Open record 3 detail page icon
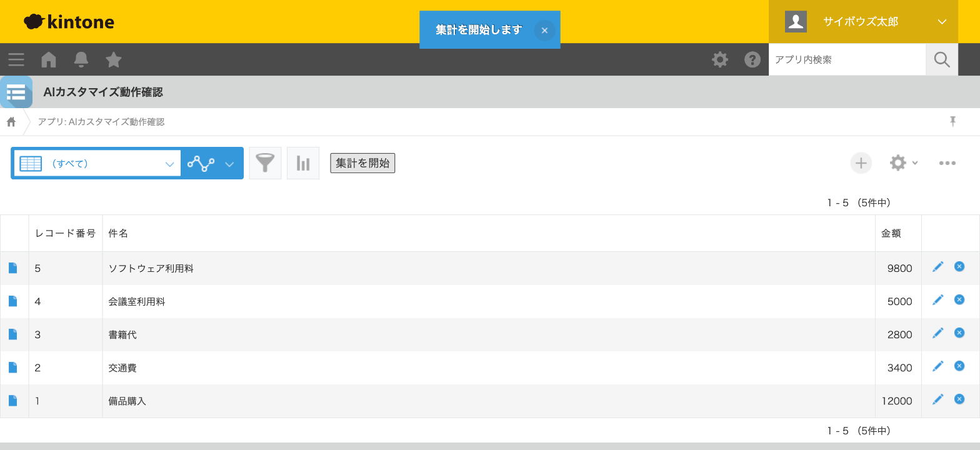Viewport: 980px width, 450px height. 12,334
